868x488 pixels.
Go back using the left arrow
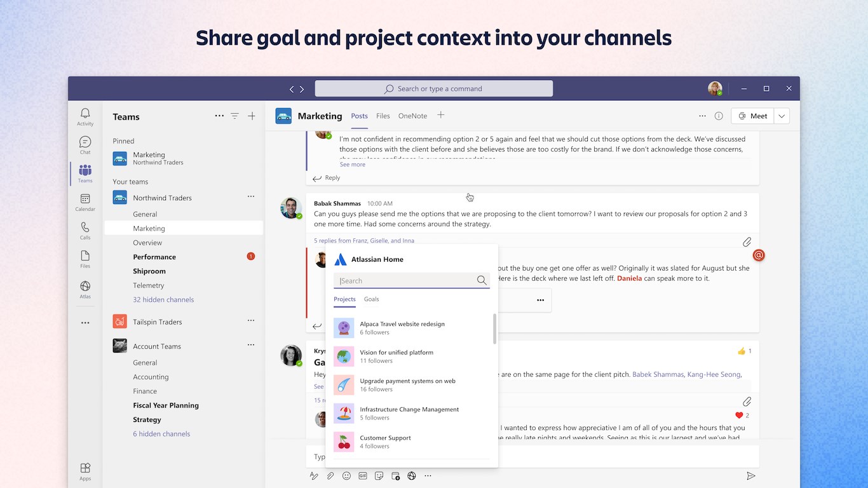pyautogui.click(x=292, y=89)
